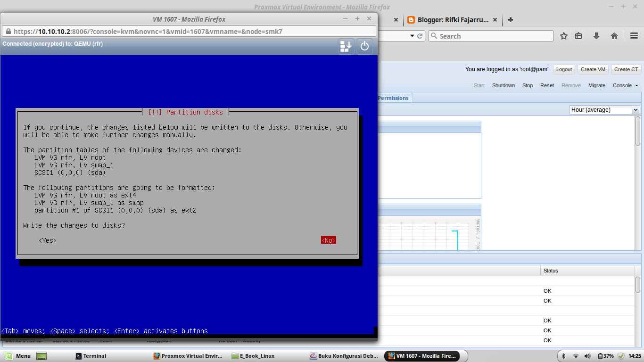Open a new tab with the plus icon
Viewport: 644px width, 362px height.
[x=511, y=20]
